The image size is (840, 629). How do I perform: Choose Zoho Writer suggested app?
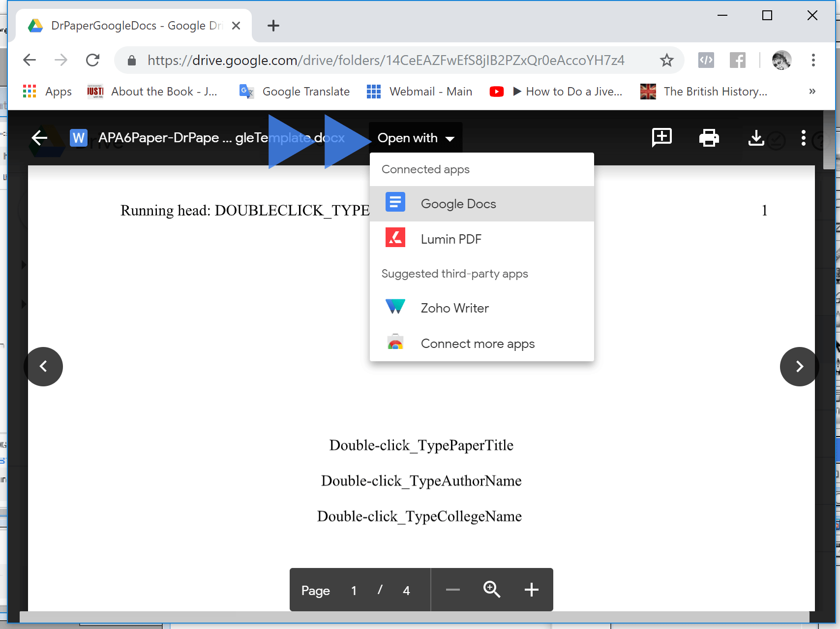click(454, 308)
